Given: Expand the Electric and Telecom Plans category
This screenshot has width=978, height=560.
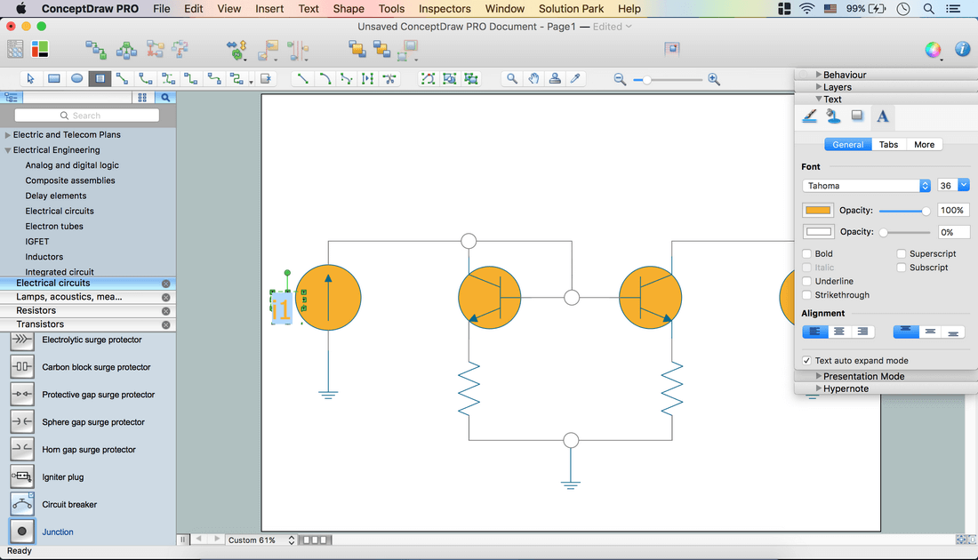Looking at the screenshot, I should (8, 135).
